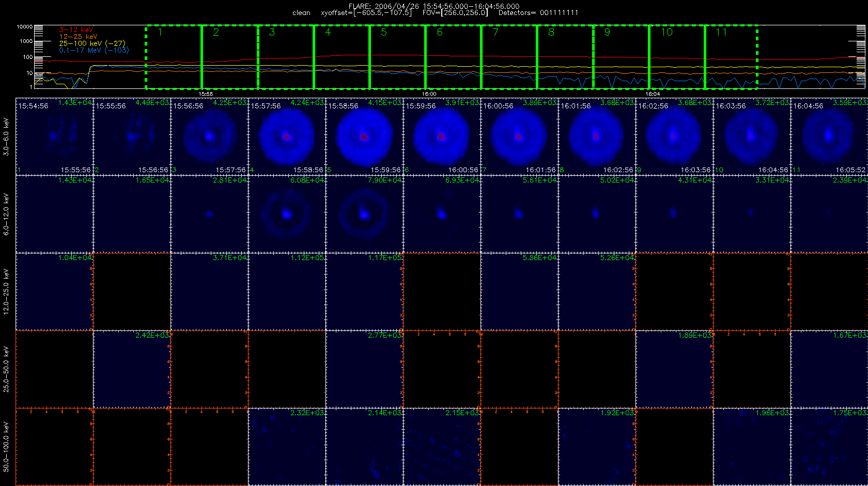Screen dimensions: 868x486
Task: Click the red '3-12 keV' legend entry
Action: tap(76, 30)
